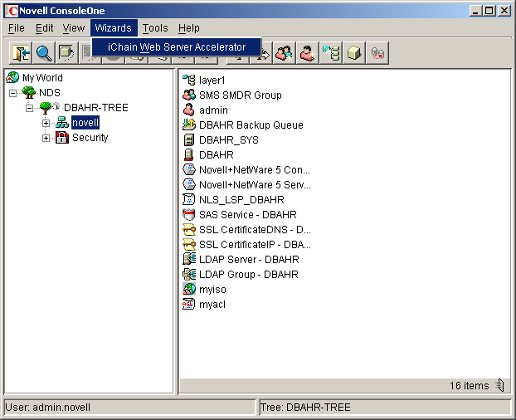Open the Tools menu

[155, 28]
